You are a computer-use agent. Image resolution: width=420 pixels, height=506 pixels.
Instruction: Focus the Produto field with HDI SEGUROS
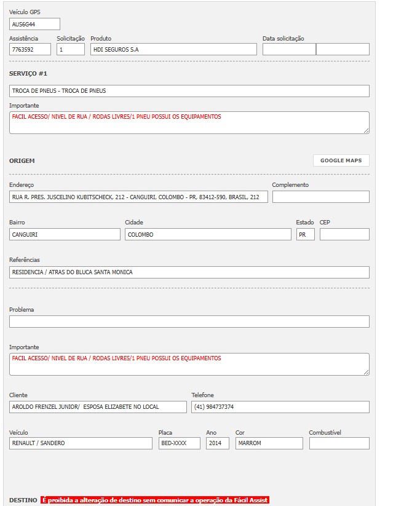pyautogui.click(x=173, y=49)
